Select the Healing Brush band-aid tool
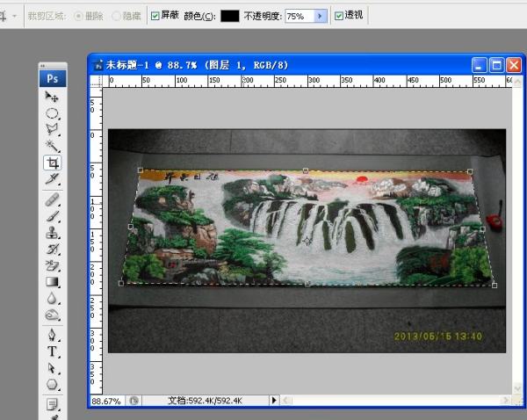Screen dimensions: 527x420 pyautogui.click(x=52, y=200)
